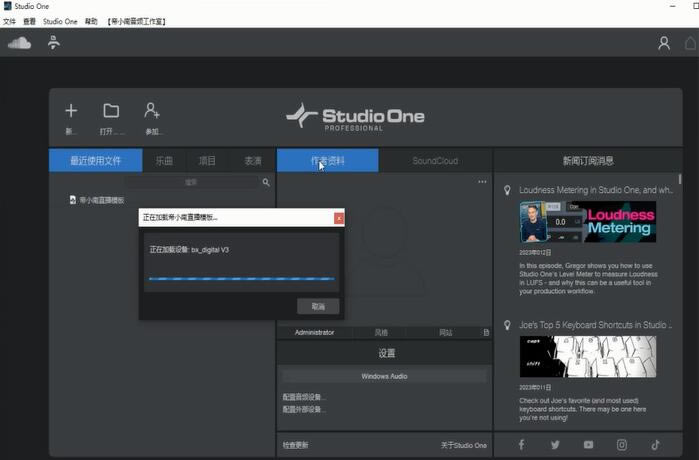Image resolution: width=699 pixels, height=460 pixels.
Task: Open the Joe's Top 5 Keyboard Shortcuts headline
Action: tap(596, 325)
